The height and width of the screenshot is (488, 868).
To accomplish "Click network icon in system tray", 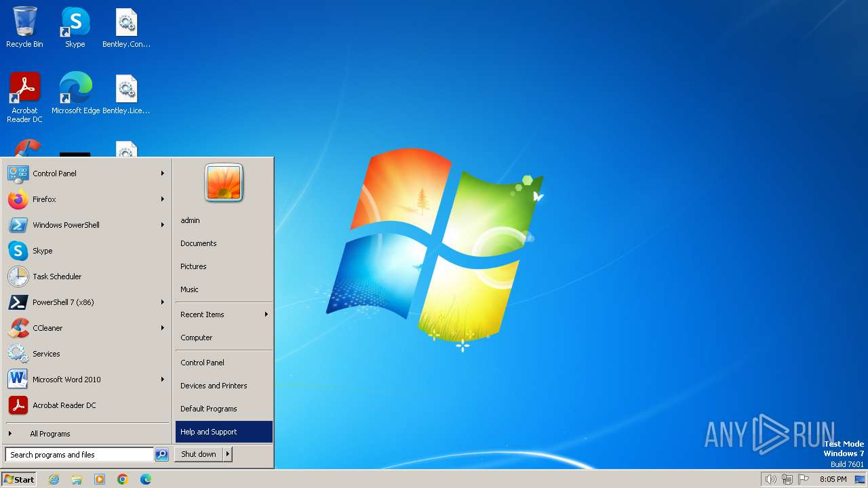I will [x=787, y=479].
